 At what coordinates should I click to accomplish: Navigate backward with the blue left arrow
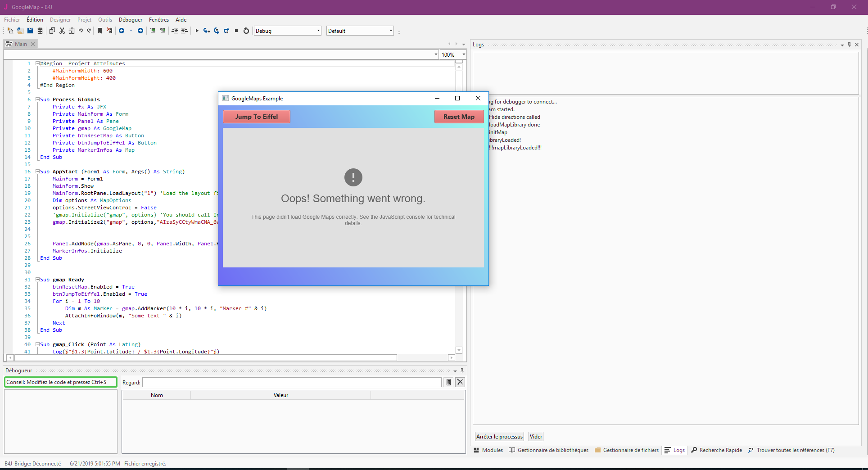122,31
